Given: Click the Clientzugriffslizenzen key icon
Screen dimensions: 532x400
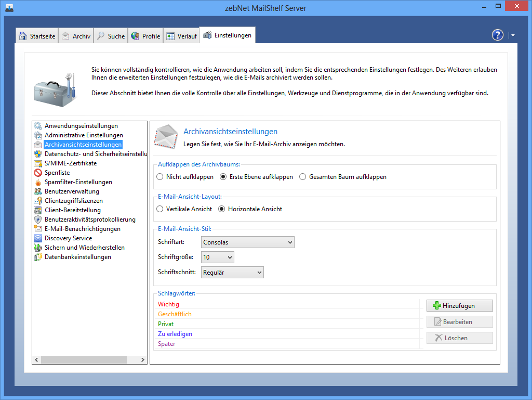Looking at the screenshot, I should [x=38, y=201].
